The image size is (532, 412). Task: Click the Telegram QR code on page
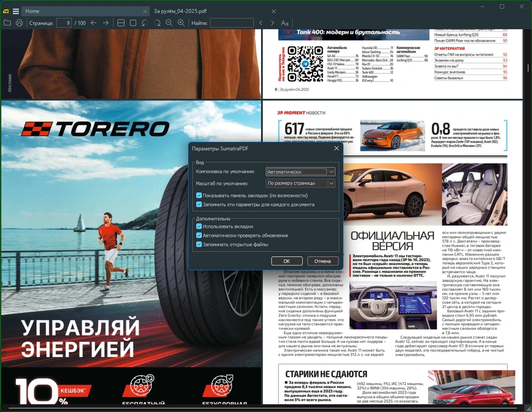305,63
